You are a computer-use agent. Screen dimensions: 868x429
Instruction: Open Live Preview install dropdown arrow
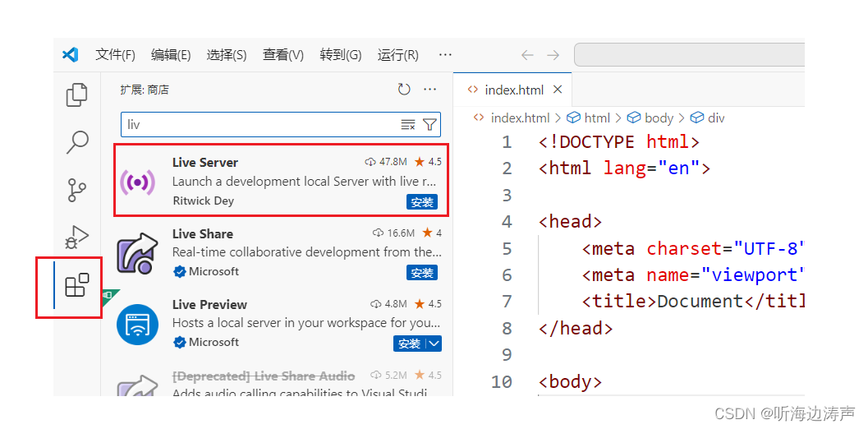434,344
